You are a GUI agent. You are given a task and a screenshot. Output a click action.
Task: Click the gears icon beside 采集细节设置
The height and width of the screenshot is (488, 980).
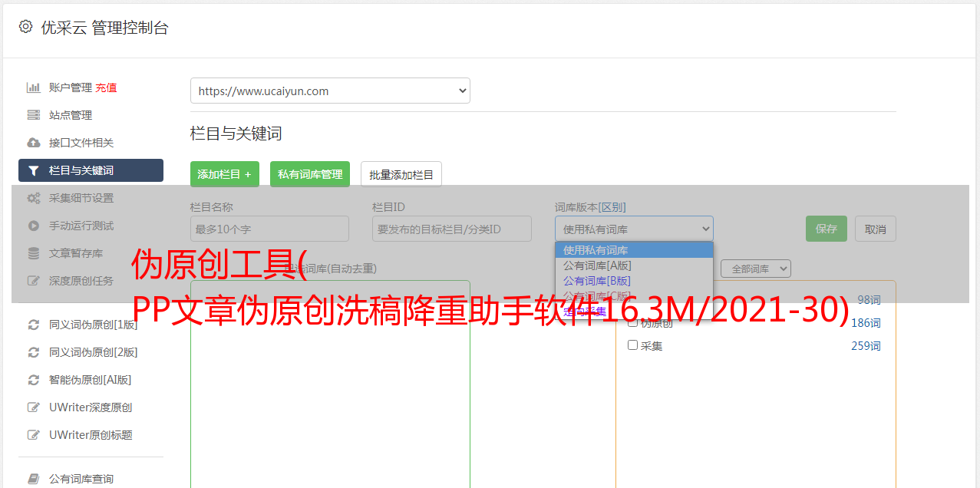pos(34,198)
